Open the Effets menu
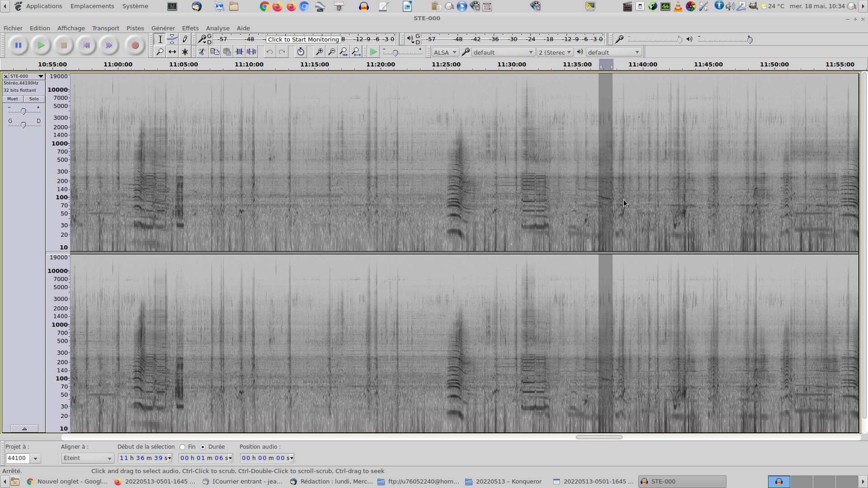868x488 pixels. pyautogui.click(x=190, y=28)
